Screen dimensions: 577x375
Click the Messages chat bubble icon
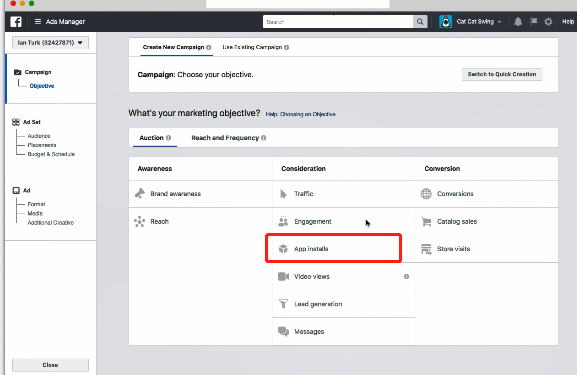[x=283, y=332]
